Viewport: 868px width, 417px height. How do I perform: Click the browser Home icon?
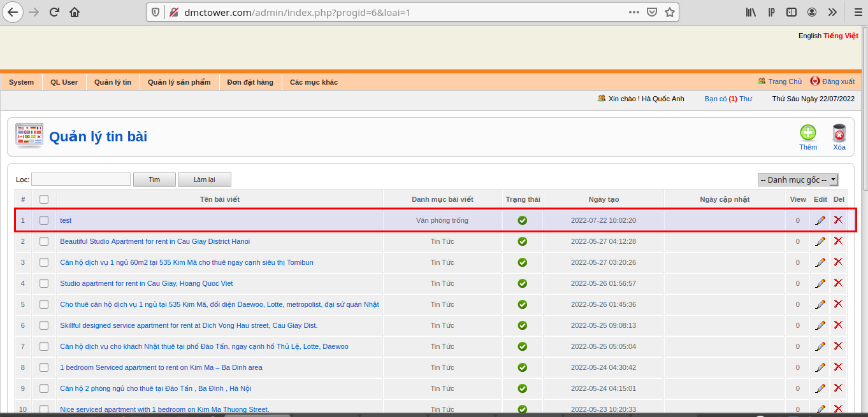tap(75, 12)
